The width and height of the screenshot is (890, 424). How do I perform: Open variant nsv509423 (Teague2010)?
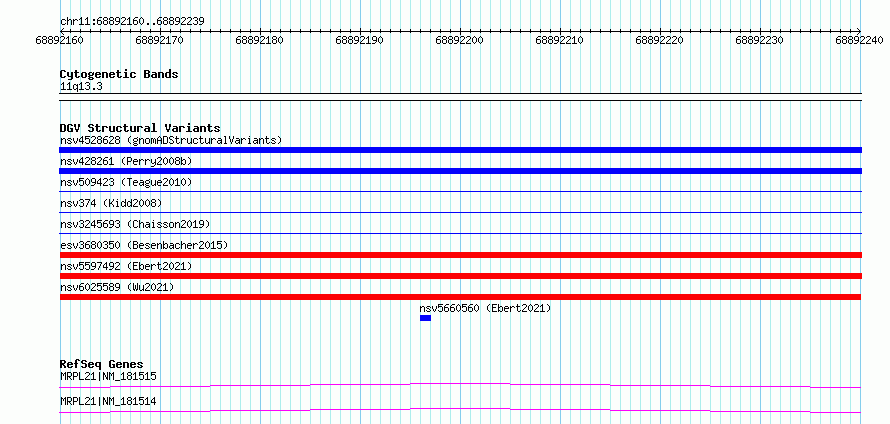pos(126,182)
